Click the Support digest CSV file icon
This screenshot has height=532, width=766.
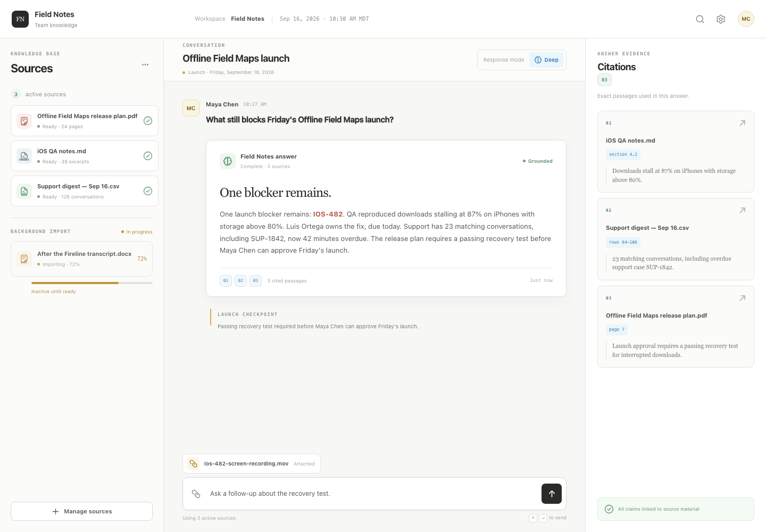pos(24,192)
